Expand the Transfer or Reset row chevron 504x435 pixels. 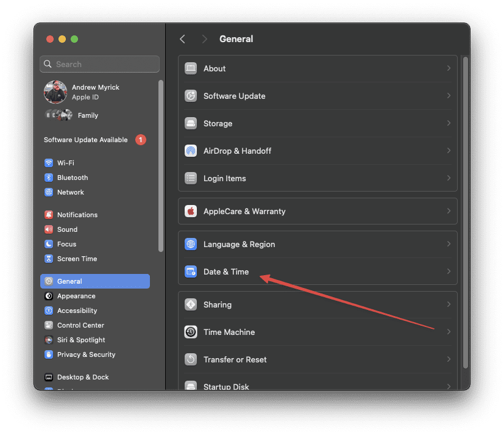449,359
